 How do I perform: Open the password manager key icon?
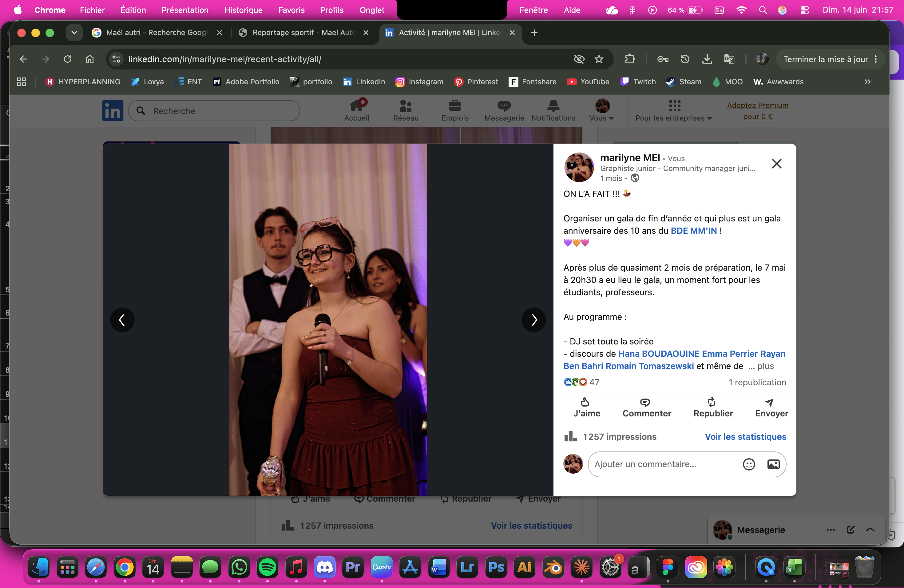(x=663, y=59)
